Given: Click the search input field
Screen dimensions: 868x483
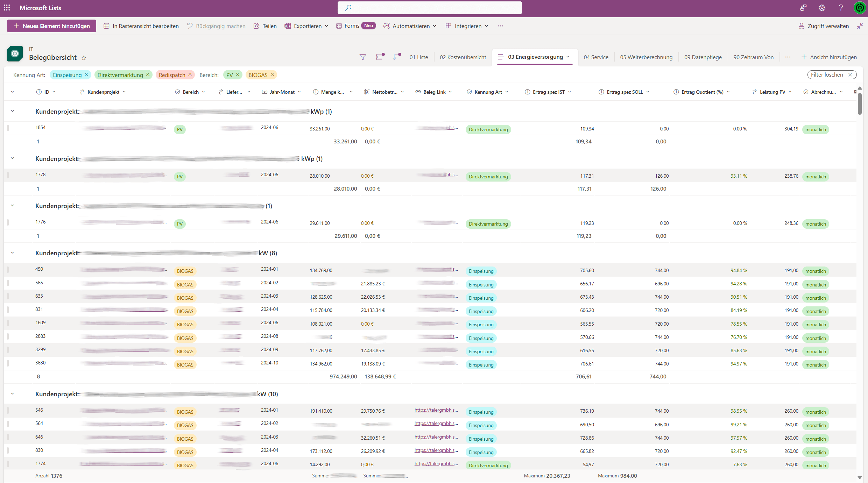Looking at the screenshot, I should click(x=429, y=8).
